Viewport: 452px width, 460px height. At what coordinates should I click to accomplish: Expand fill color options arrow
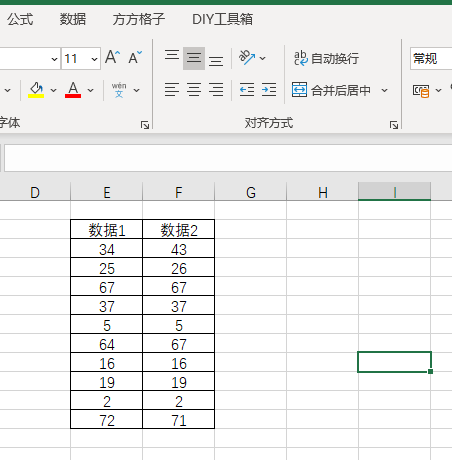[53, 90]
